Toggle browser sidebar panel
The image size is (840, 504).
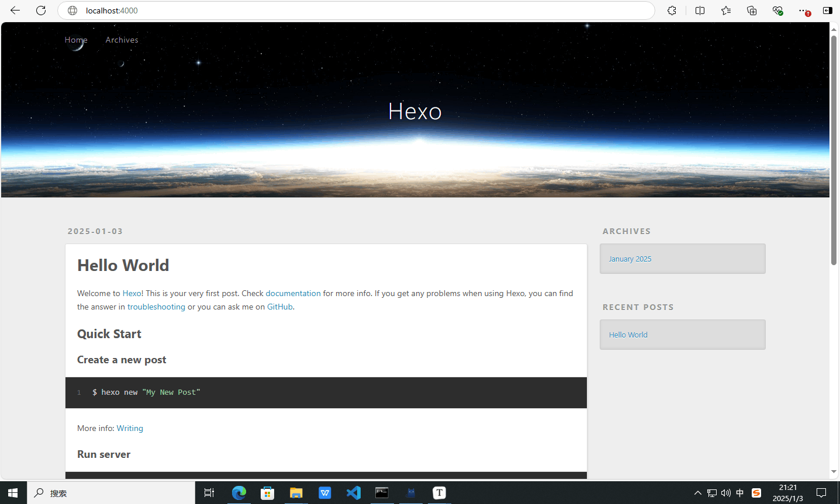point(828,11)
